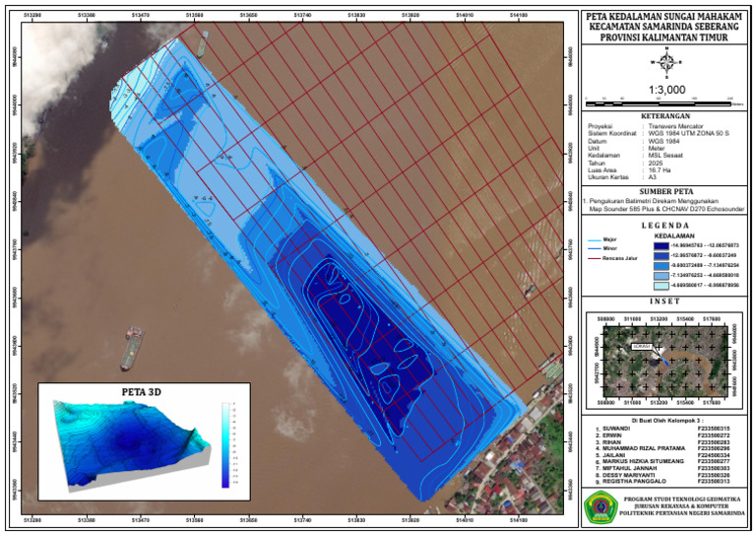Click the student ID F233500313
The width and height of the screenshot is (756, 536).
click(x=714, y=481)
